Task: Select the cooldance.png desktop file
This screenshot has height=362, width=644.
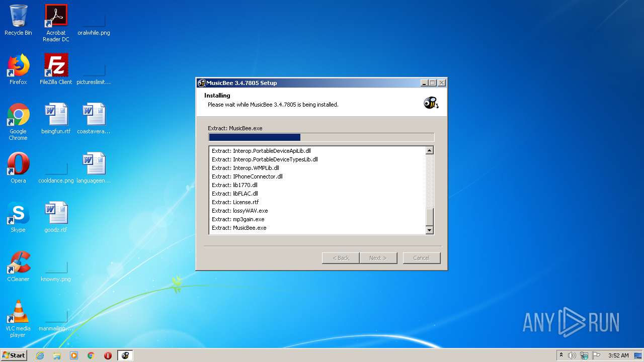Action: point(56,171)
